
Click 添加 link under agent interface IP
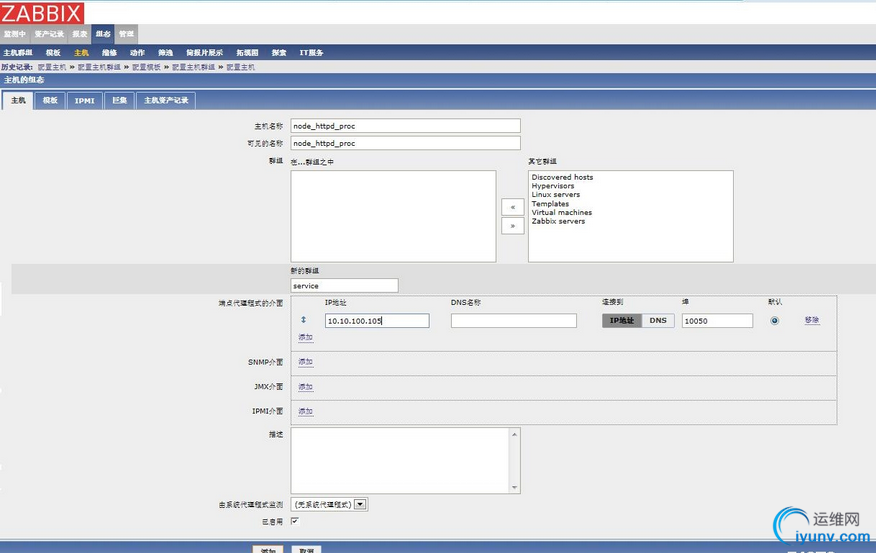click(306, 337)
